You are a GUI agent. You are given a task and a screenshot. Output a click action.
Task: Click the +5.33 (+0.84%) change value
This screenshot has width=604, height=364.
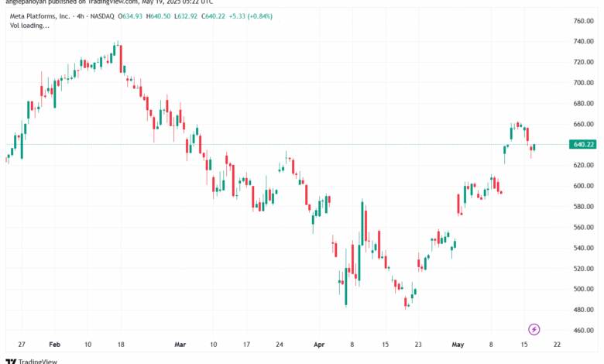click(250, 16)
